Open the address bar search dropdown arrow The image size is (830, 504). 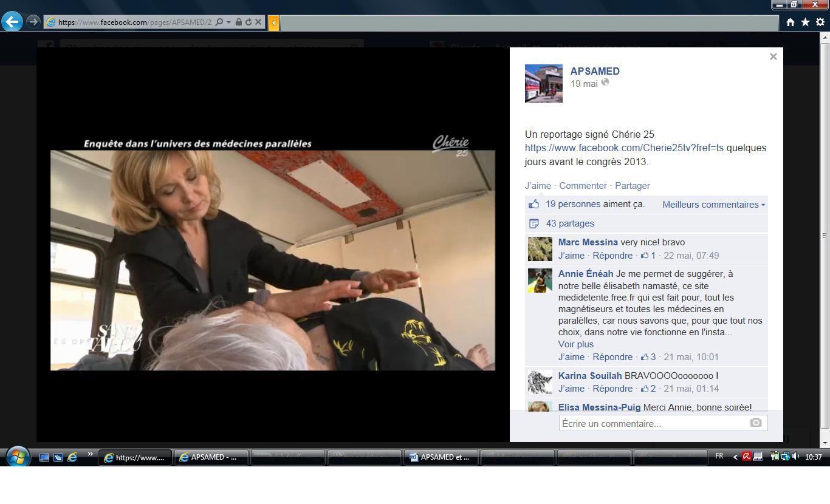point(228,22)
